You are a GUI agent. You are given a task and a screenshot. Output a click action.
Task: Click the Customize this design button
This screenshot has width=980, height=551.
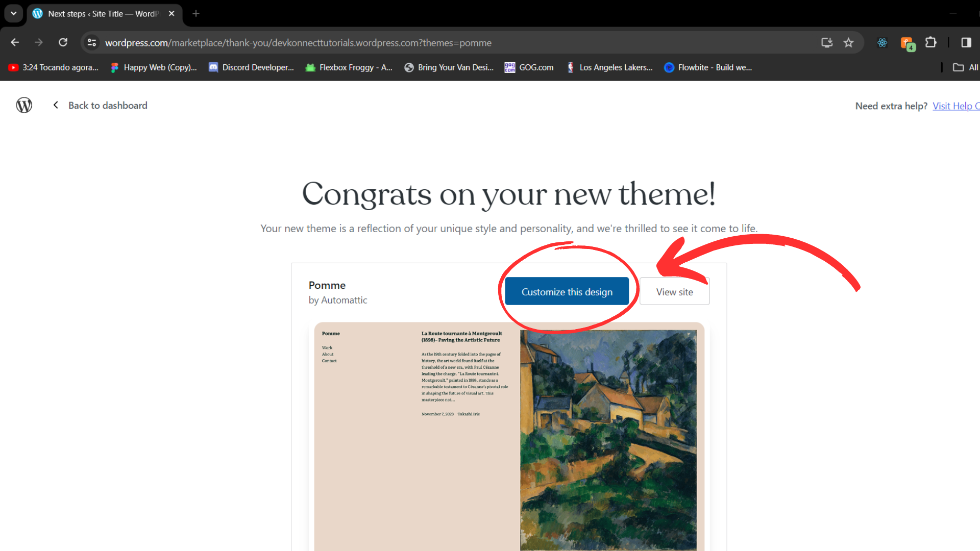567,291
